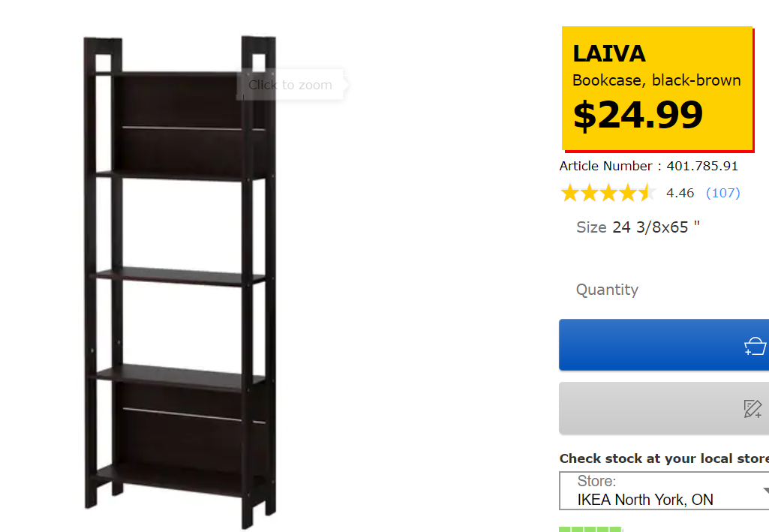Select the third gold rating star
This screenshot has height=532, width=769.
[x=608, y=193]
